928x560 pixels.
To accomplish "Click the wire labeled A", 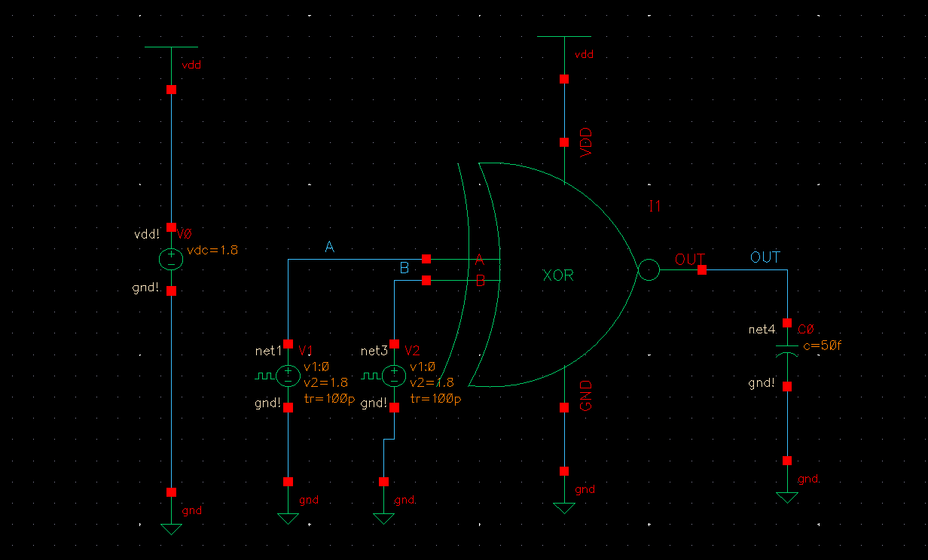I will pos(354,259).
